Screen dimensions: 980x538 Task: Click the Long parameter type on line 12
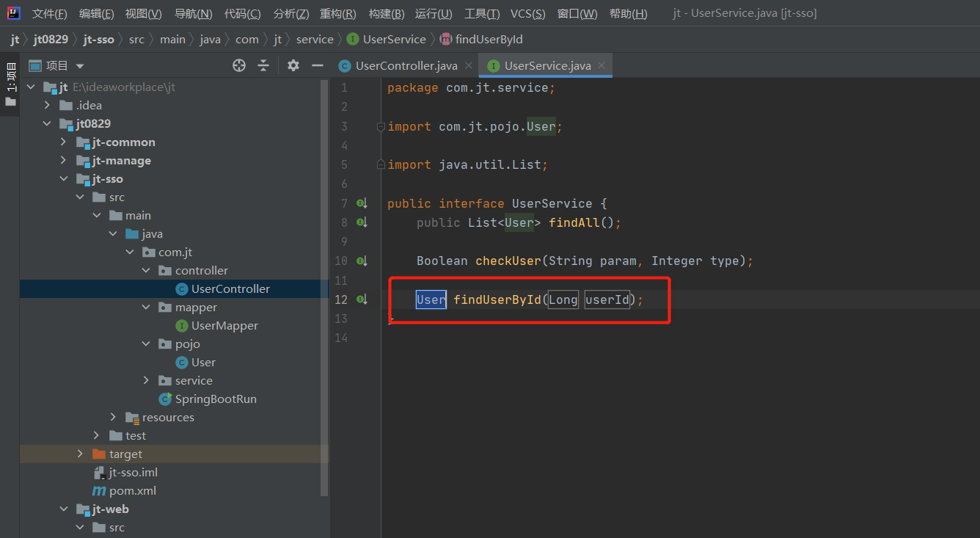point(563,299)
